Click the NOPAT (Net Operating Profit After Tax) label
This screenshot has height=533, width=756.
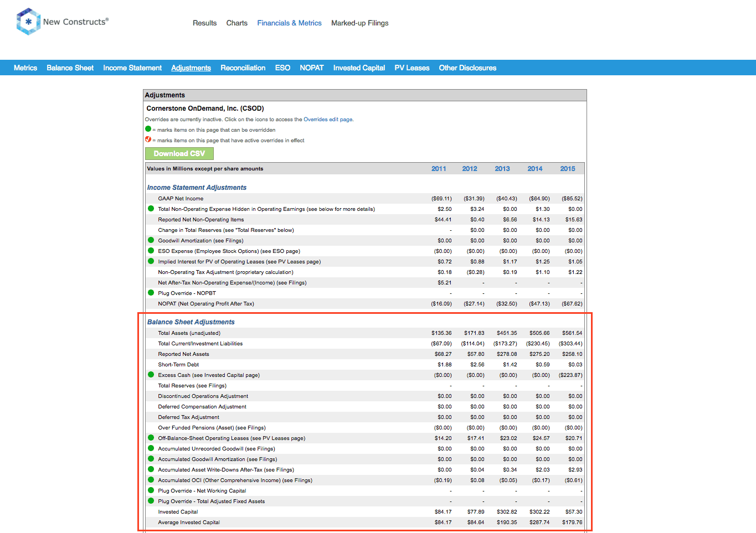click(206, 304)
